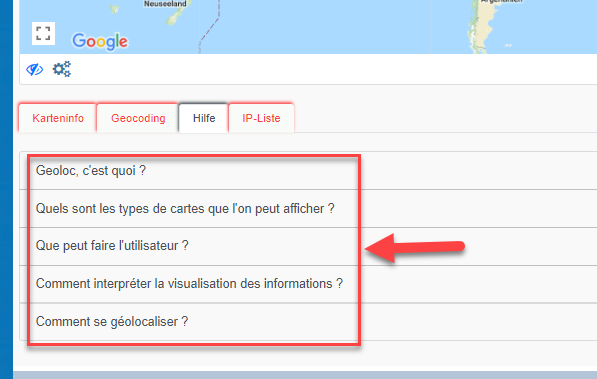
Task: Click the Argentinien label on the map
Action: [501, 1]
